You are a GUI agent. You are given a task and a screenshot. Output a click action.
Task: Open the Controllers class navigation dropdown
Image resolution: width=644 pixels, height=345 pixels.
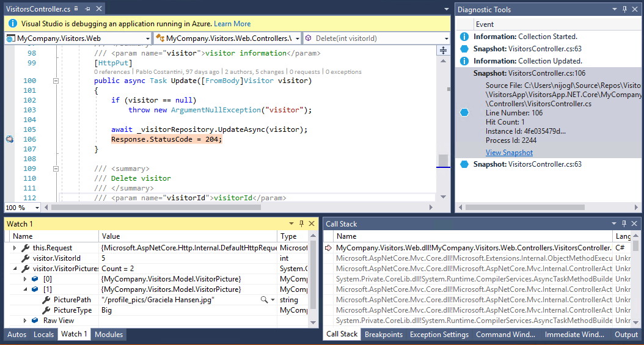click(298, 38)
